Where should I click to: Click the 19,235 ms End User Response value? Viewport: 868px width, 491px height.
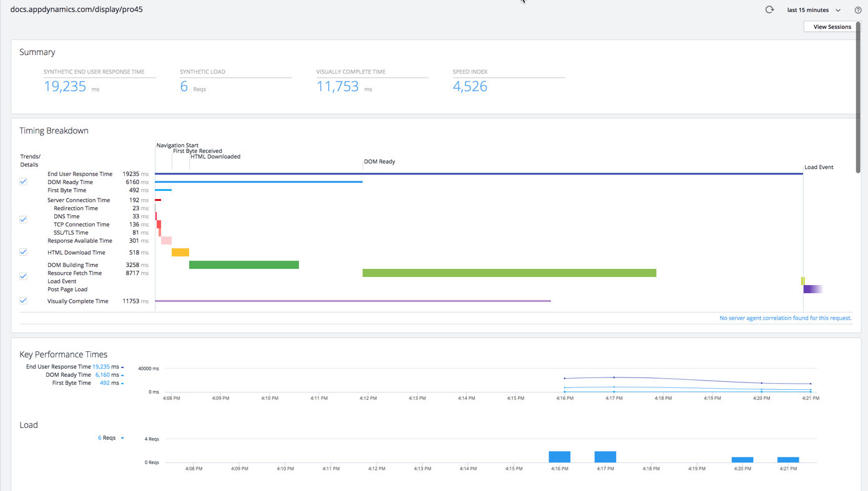(101, 367)
